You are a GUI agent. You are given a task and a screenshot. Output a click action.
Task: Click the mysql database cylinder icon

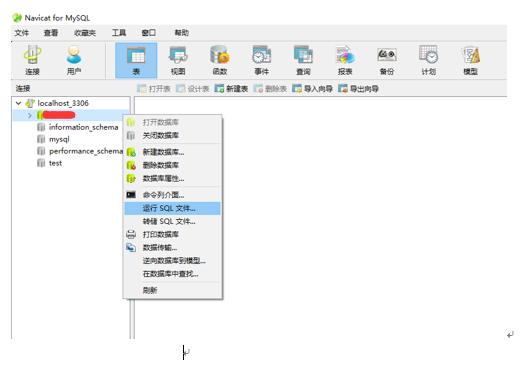[x=41, y=139]
